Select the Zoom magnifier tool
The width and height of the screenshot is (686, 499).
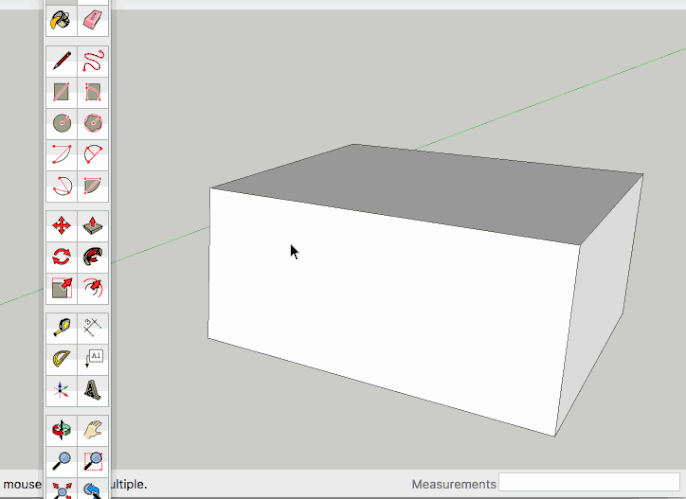coord(61,461)
